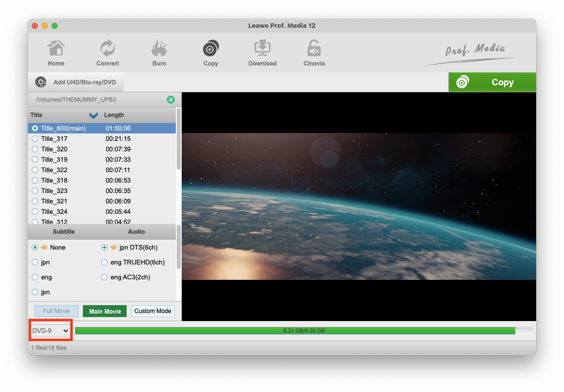Select Title_321 radio button
The height and width of the screenshot is (392, 564).
[x=35, y=201]
